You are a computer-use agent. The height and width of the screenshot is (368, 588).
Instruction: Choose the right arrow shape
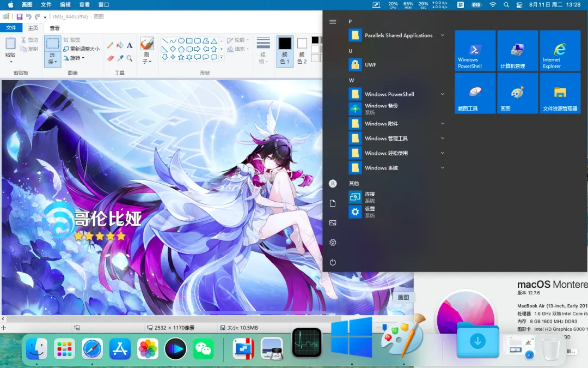[197, 49]
